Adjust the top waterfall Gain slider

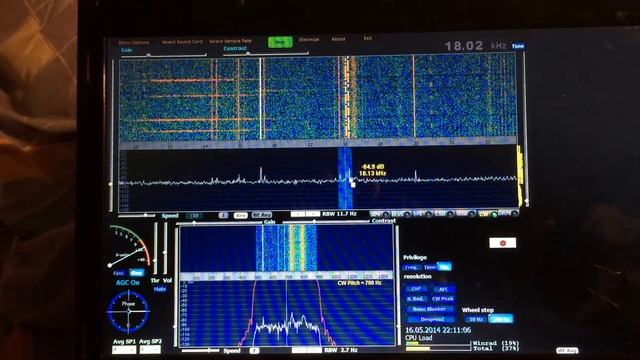163,55
